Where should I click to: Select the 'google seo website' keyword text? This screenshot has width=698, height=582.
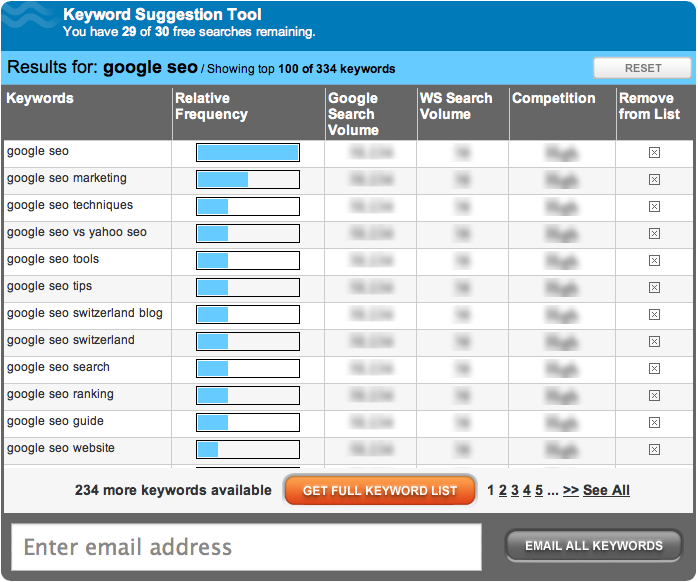point(61,448)
